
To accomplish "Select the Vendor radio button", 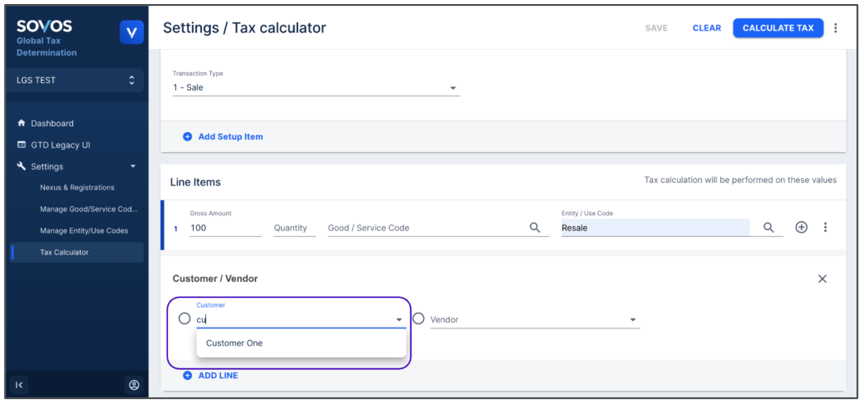I will pos(418,318).
